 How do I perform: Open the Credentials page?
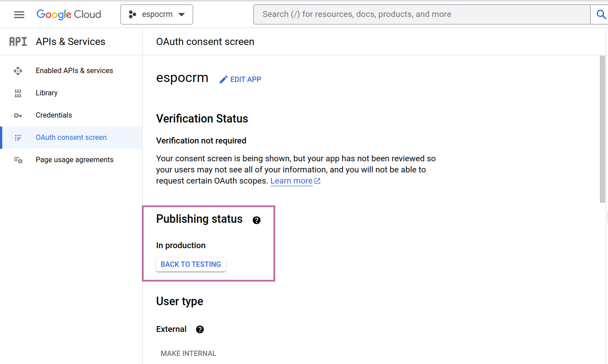click(54, 115)
